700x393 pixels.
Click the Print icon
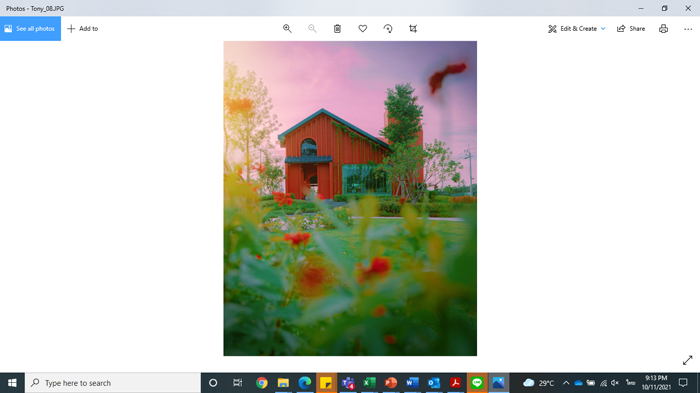pyautogui.click(x=663, y=29)
